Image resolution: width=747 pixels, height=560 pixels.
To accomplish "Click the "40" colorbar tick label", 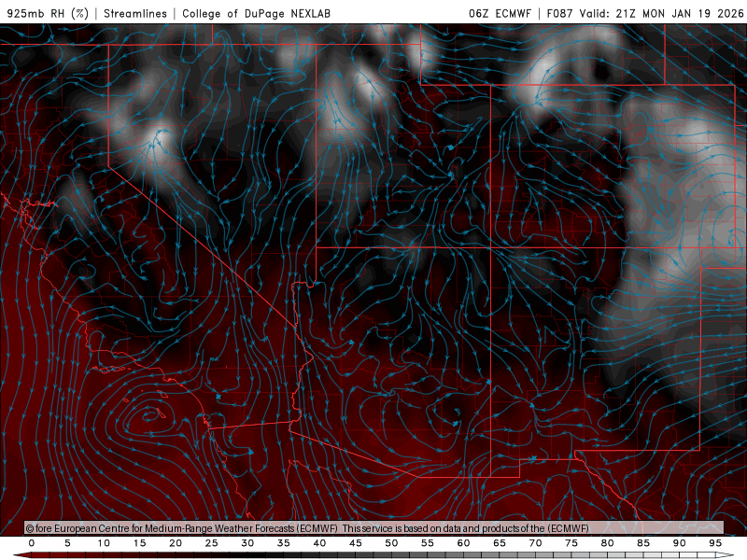I will click(x=319, y=543).
